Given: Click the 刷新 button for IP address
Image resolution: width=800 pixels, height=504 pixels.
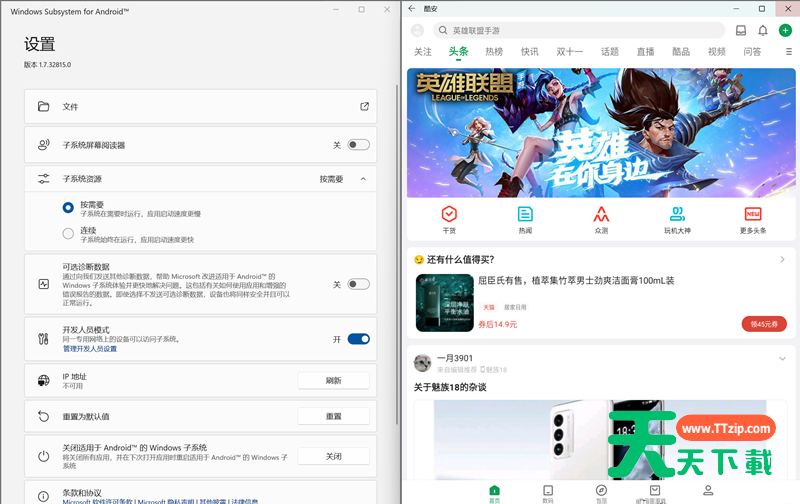Looking at the screenshot, I should pos(334,381).
